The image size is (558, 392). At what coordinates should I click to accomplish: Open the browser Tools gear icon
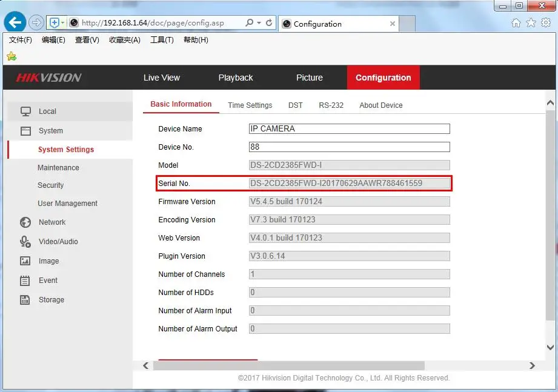coord(545,23)
